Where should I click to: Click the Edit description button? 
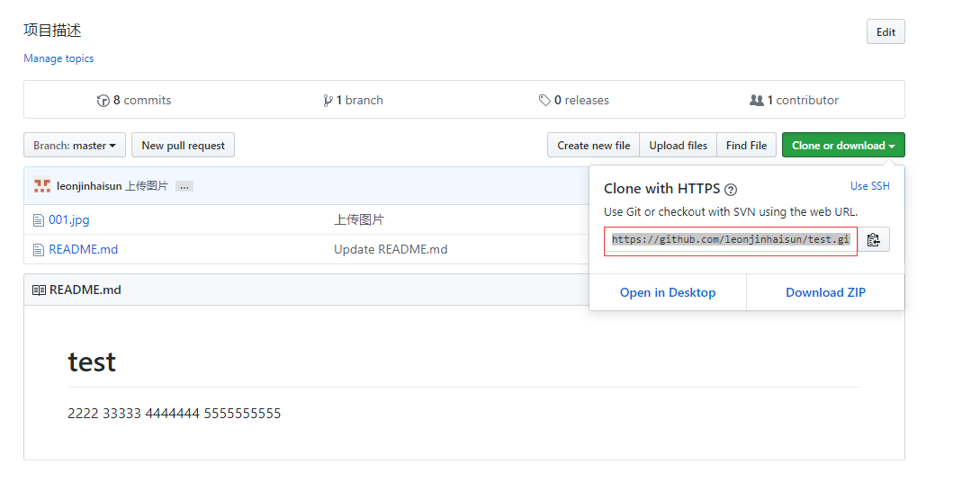pyautogui.click(x=886, y=31)
